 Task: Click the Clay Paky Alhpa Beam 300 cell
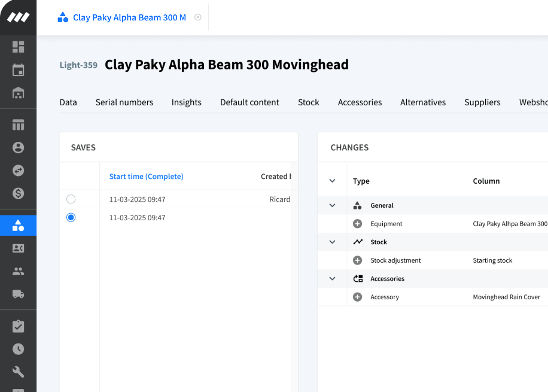pyautogui.click(x=510, y=224)
